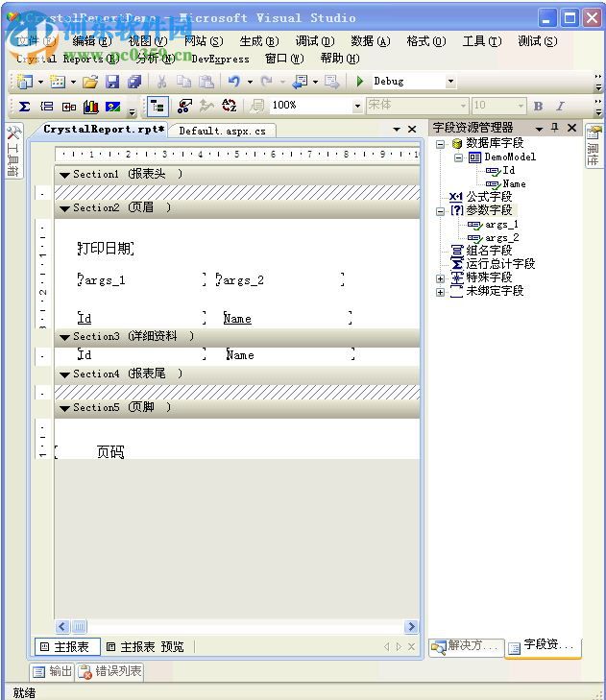Select the Id field under DemoModel

point(509,171)
